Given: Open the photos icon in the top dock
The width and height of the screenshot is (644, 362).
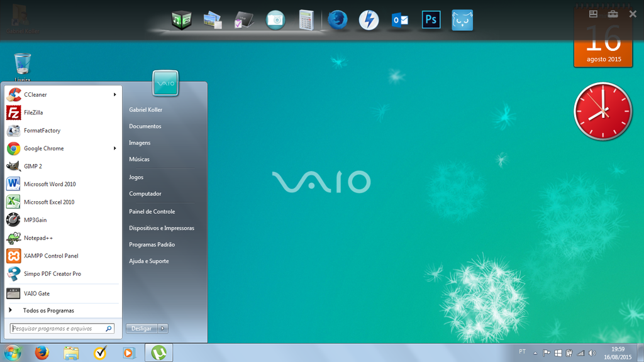Looking at the screenshot, I should click(x=212, y=19).
